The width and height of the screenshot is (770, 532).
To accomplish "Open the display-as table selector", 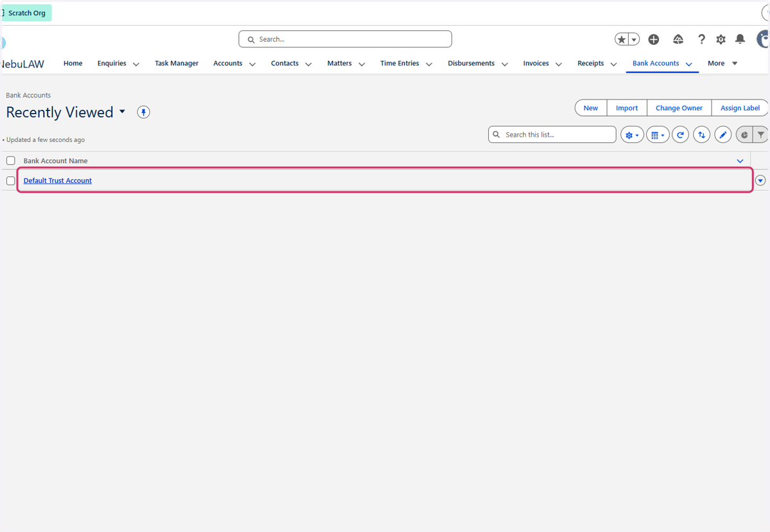I will 658,135.
